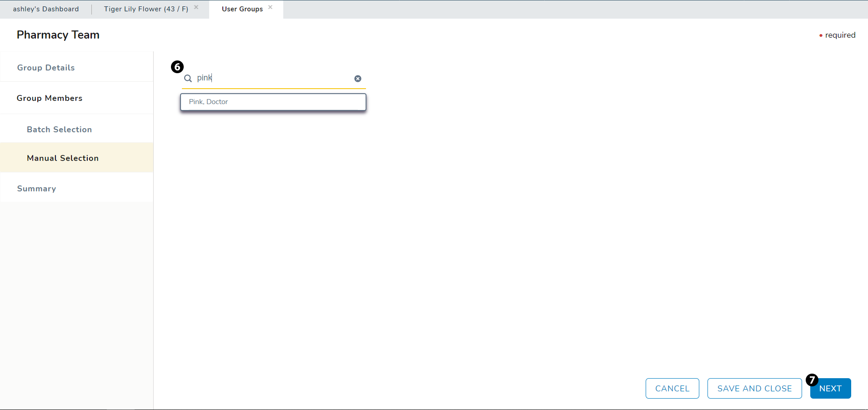Open the Group Members section
This screenshot has width=868, height=410.
click(50, 98)
